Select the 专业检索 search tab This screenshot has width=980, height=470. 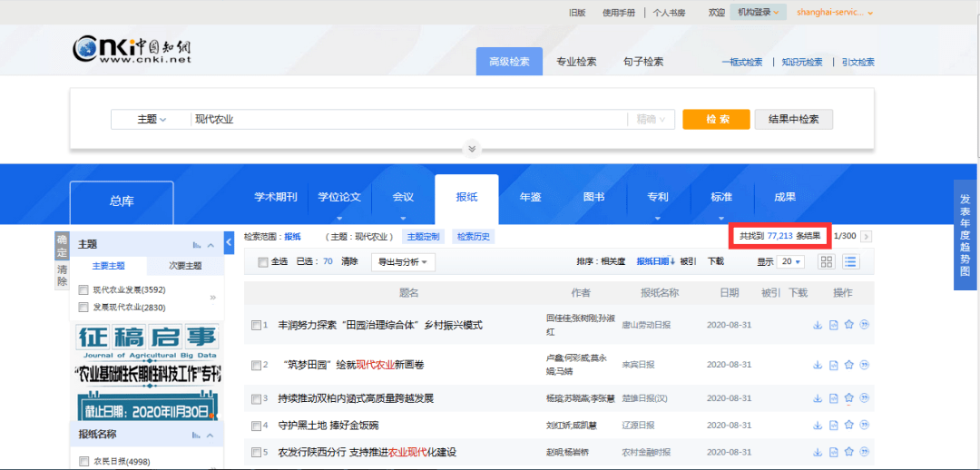click(576, 62)
